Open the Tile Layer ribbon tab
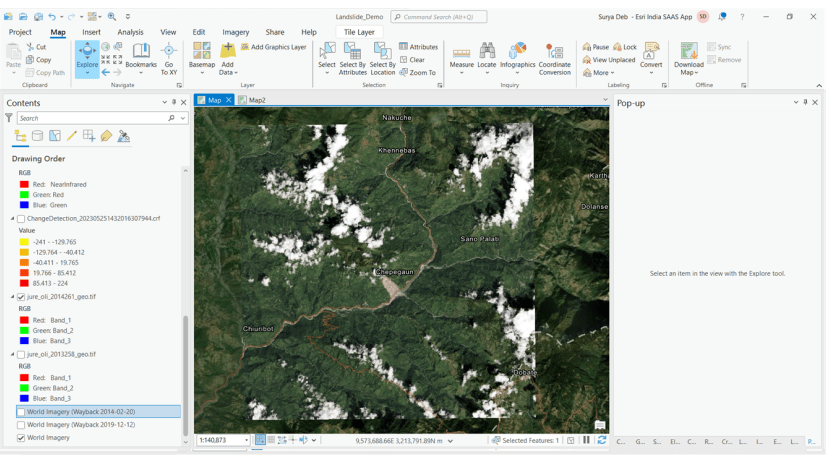 [x=359, y=32]
